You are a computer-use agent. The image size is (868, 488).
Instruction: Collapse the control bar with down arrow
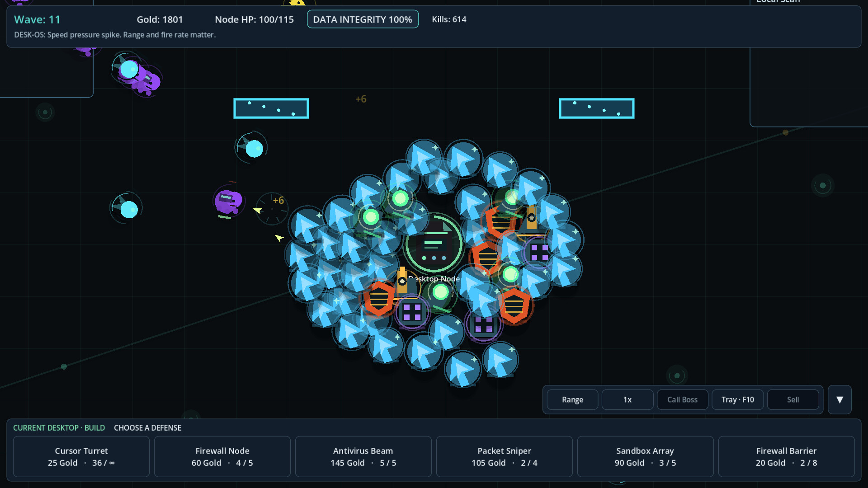pyautogui.click(x=840, y=399)
